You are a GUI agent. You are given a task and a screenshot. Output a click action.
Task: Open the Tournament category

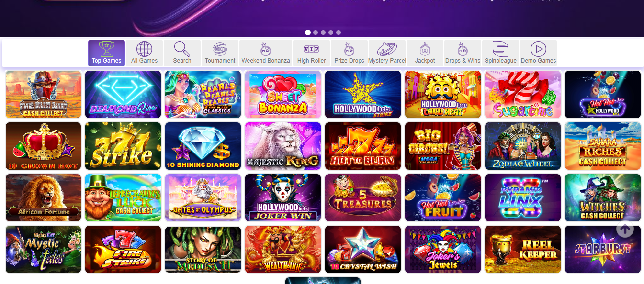[220, 53]
